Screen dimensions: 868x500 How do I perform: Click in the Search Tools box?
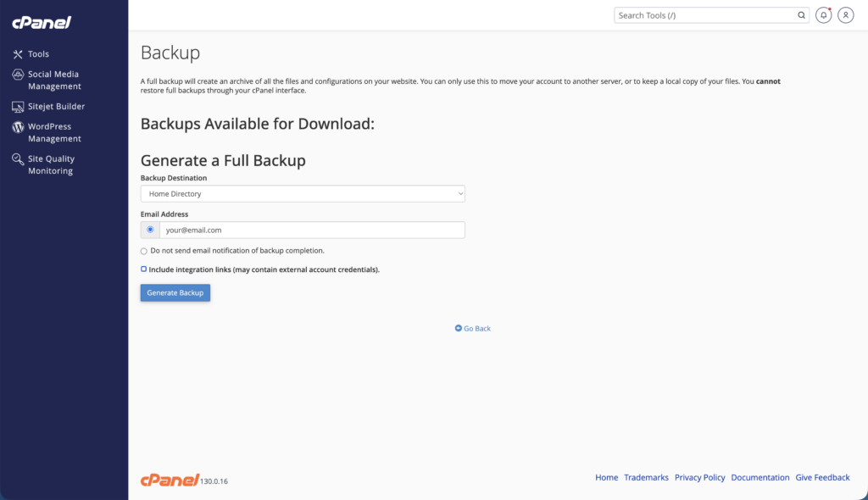[x=704, y=15]
